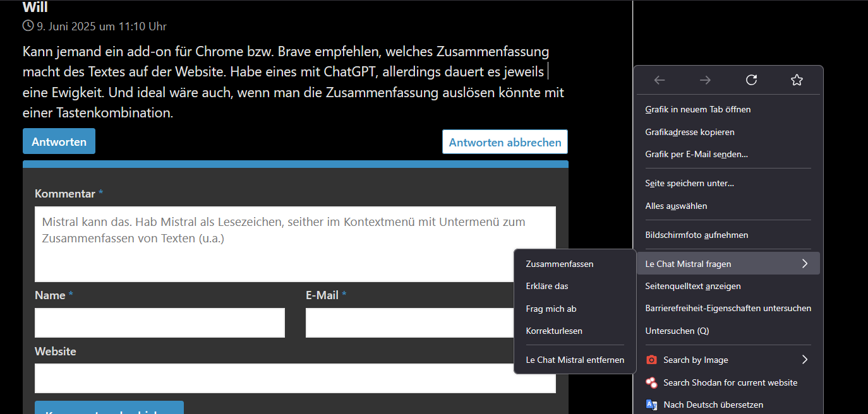Choose Zusammenfassen from the Mistral submenu
This screenshot has height=414, width=868.
(x=560, y=264)
